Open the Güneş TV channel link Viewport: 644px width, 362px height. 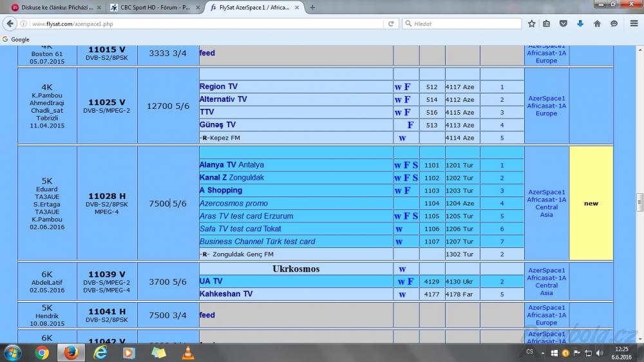click(x=217, y=125)
